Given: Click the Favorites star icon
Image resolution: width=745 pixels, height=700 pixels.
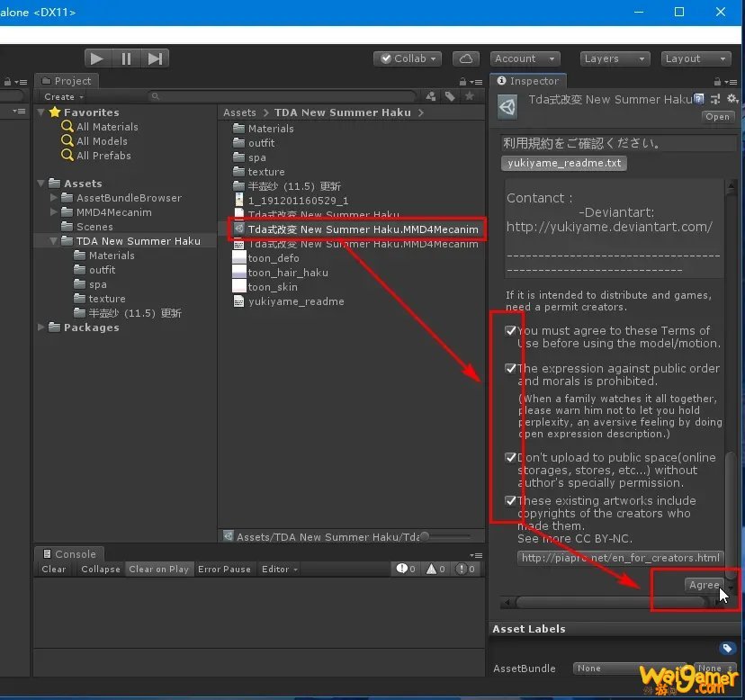Looking at the screenshot, I should tap(55, 112).
